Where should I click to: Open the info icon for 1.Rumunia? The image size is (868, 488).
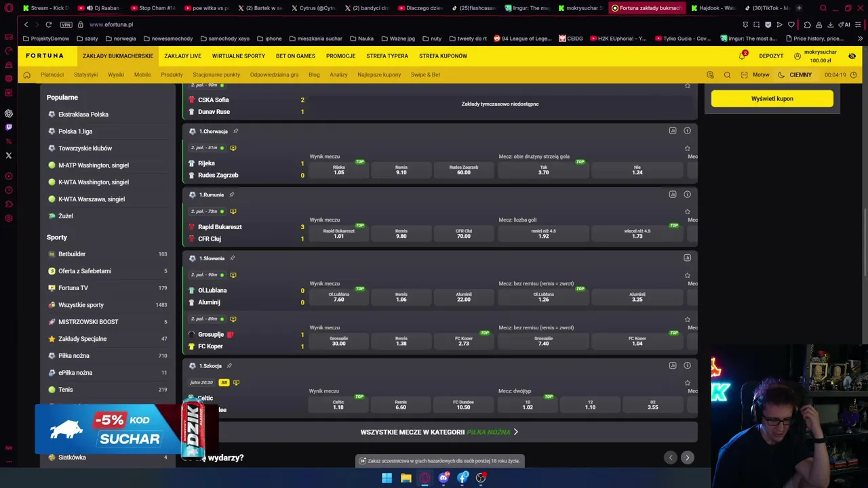pyautogui.click(x=687, y=195)
